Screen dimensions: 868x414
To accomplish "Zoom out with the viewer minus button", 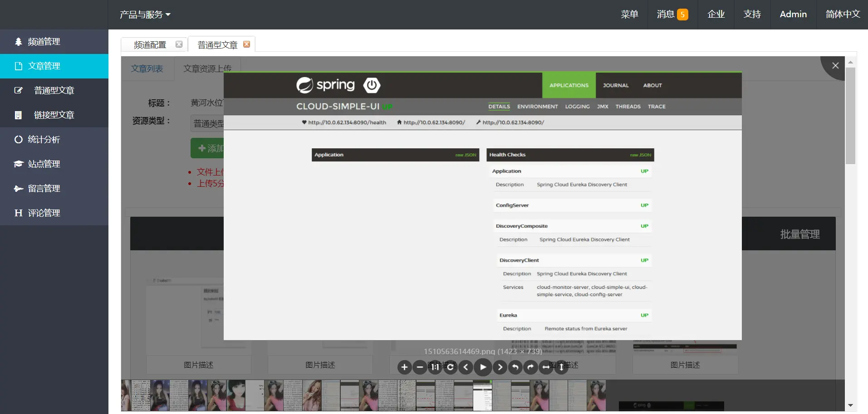I will [x=420, y=367].
